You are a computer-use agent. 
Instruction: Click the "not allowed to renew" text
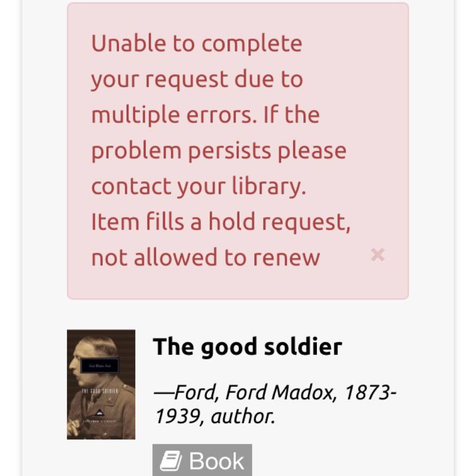(205, 258)
